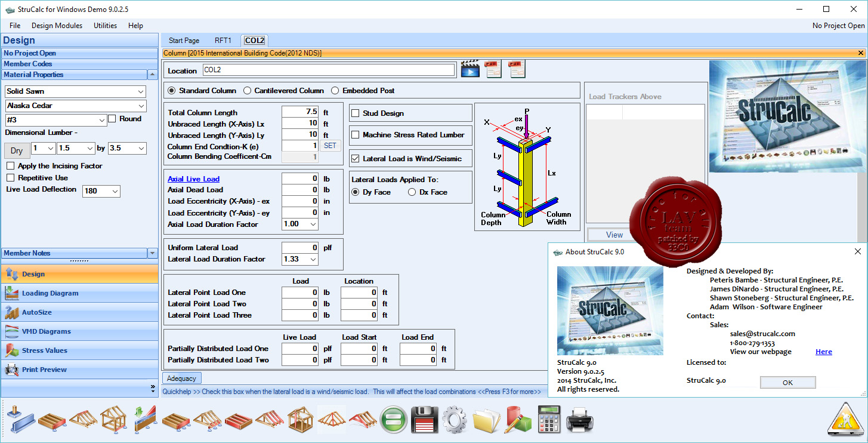Open the wall module icon with green arrow
The height and width of the screenshot is (443, 868).
[145, 420]
